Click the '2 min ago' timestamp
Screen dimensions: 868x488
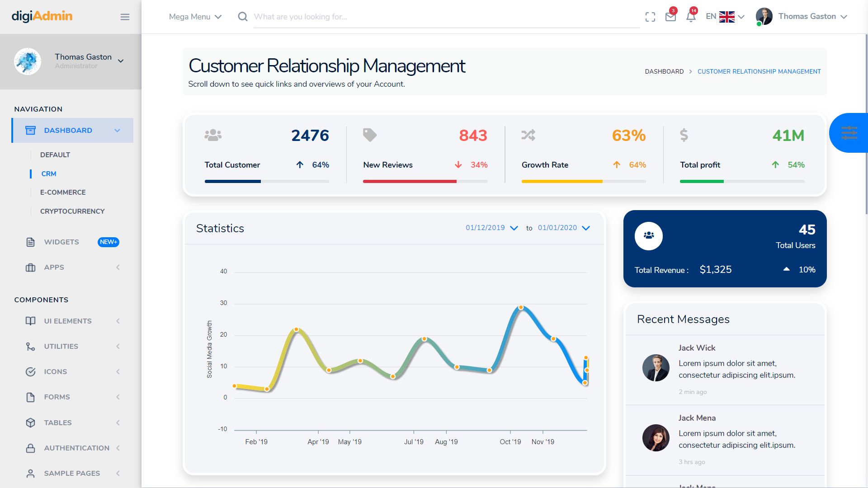coord(693,392)
